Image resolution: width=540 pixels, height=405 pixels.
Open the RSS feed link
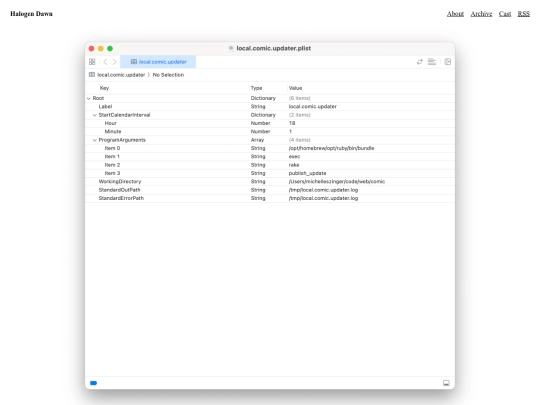[x=523, y=14]
